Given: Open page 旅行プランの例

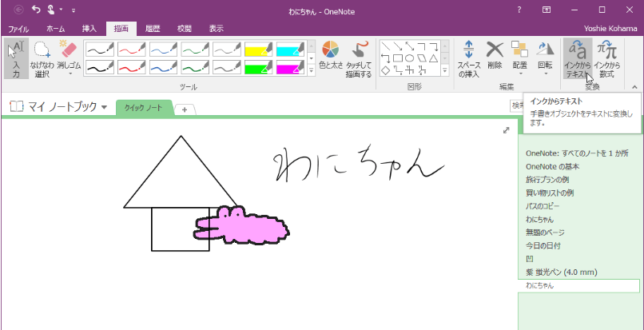Looking at the screenshot, I should tap(547, 180).
